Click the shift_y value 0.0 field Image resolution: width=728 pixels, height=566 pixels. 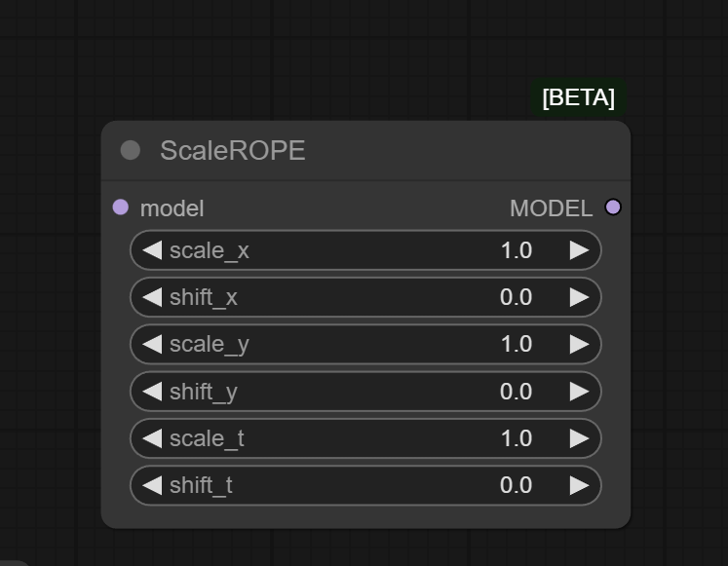[516, 392]
